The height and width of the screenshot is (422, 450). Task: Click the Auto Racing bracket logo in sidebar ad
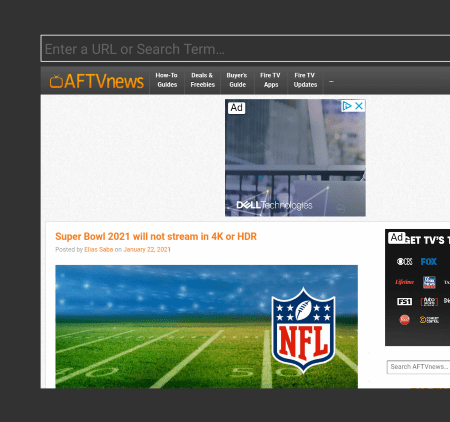click(429, 302)
